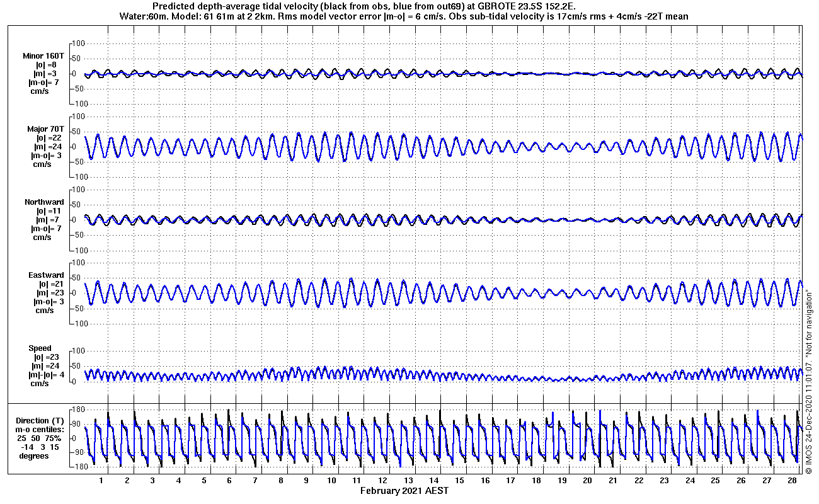Click the subtitle line starting 'Water:60m. Model'
The height and width of the screenshot is (504, 819).
click(403, 16)
